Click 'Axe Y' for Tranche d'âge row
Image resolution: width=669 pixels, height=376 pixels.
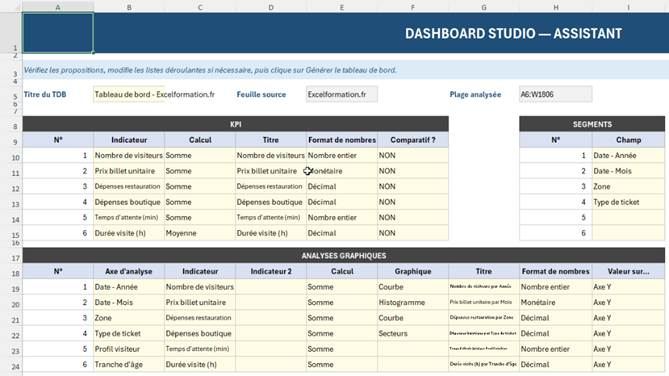[628, 364]
